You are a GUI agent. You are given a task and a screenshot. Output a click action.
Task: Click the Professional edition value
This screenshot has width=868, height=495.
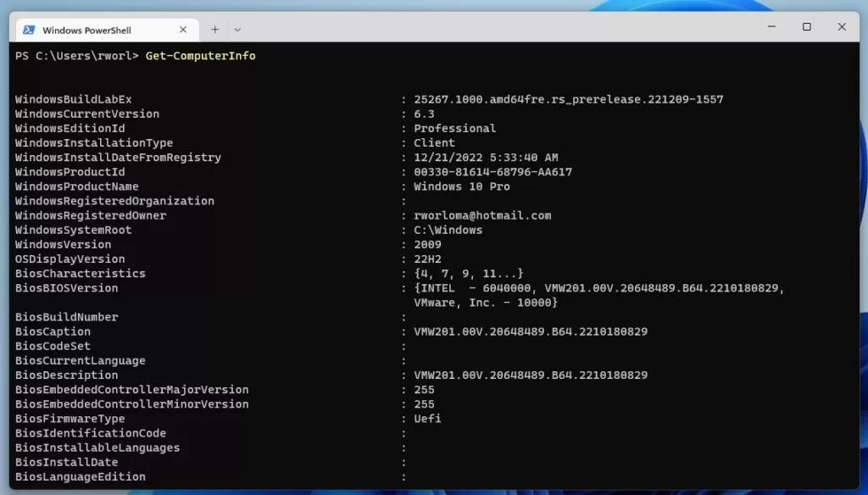[x=455, y=129]
